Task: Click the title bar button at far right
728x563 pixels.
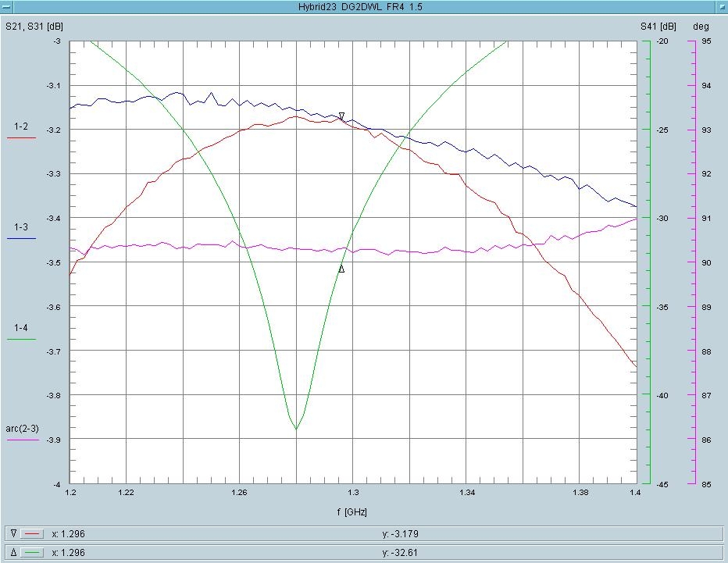Action: point(722,6)
